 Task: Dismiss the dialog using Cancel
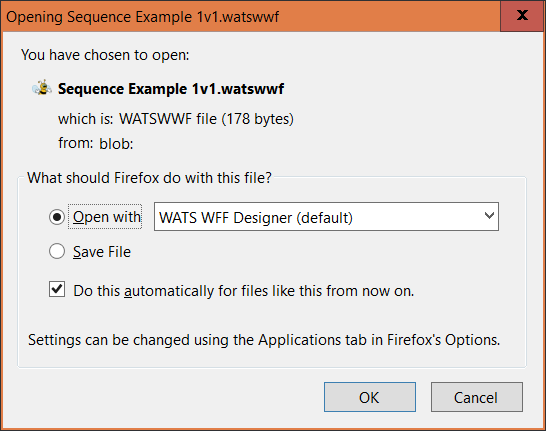tap(477, 397)
